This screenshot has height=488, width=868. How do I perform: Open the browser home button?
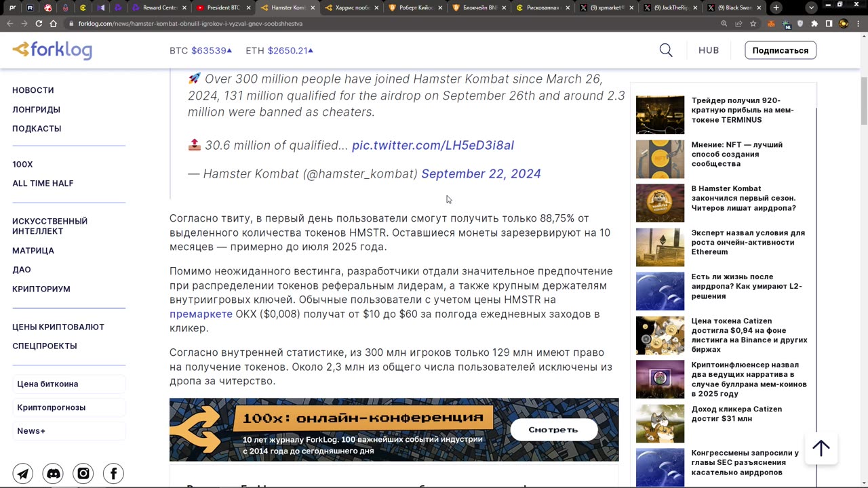[54, 23]
